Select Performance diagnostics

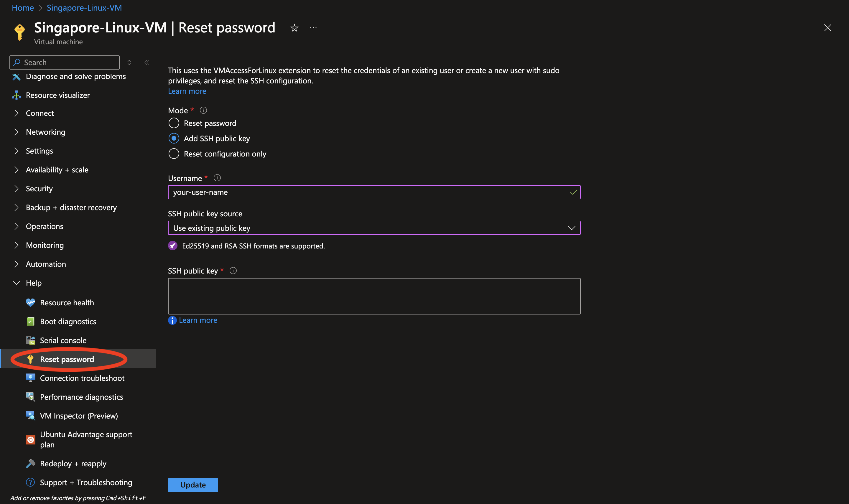[x=81, y=397]
